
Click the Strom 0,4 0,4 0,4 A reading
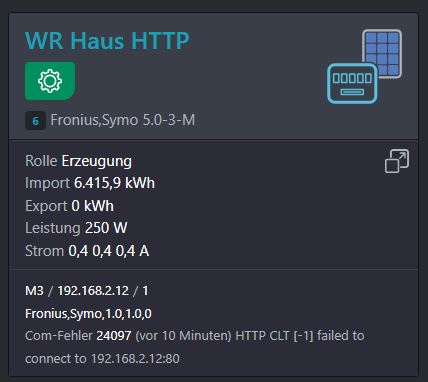coord(87,251)
